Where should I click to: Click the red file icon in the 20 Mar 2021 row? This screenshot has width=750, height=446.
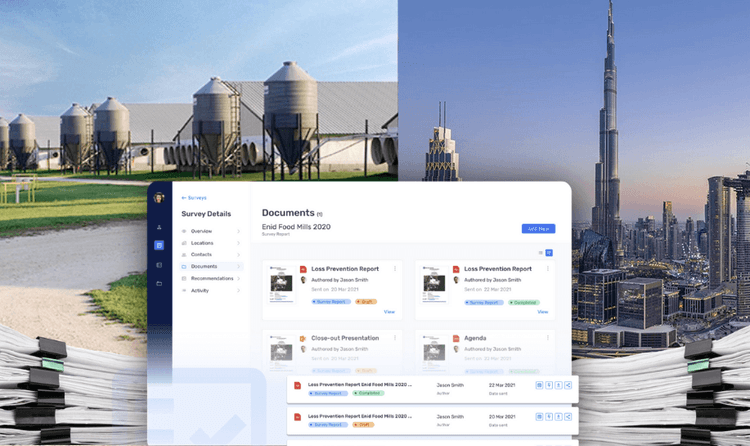pos(298,417)
